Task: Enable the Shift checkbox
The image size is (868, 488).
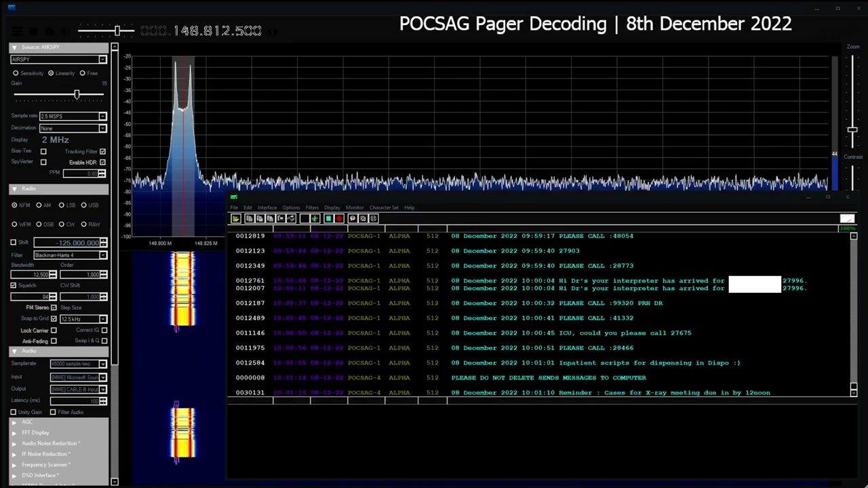Action: point(14,242)
